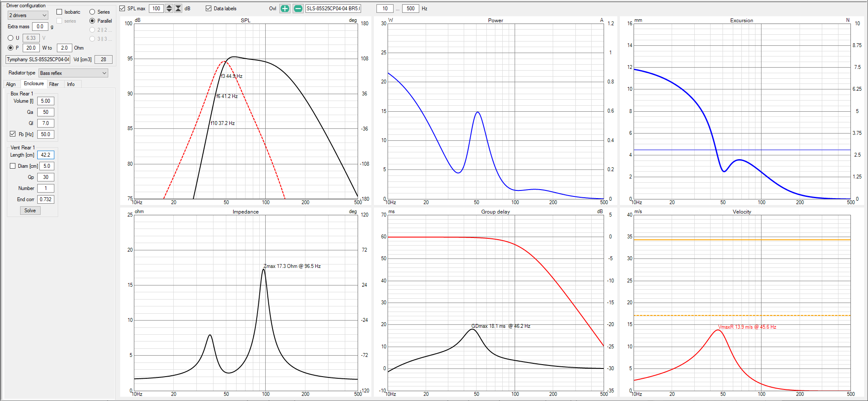
Task: Click the Power graph title
Action: coord(495,21)
